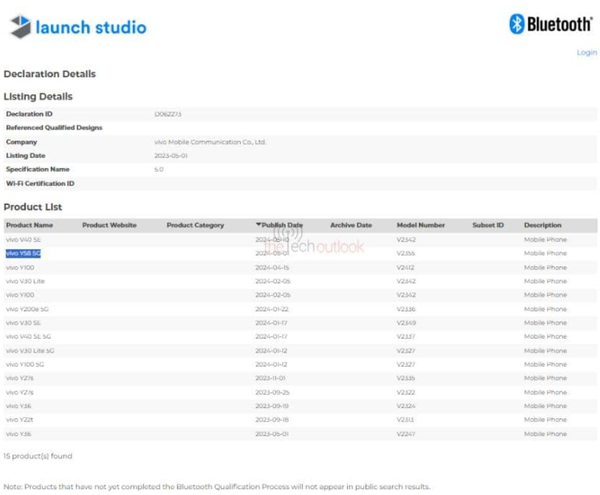Image resolution: width=600 pixels, height=495 pixels.
Task: Sort by Product Website column
Action: [109, 225]
